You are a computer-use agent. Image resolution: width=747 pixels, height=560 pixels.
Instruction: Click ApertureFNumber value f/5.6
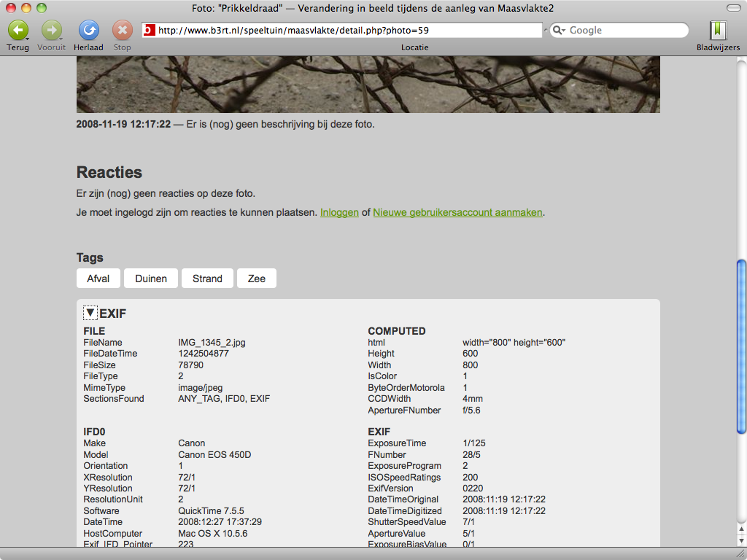[x=471, y=410]
